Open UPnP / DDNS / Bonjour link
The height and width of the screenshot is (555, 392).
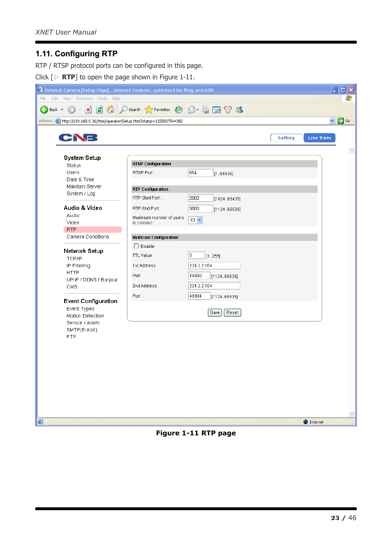click(x=92, y=280)
